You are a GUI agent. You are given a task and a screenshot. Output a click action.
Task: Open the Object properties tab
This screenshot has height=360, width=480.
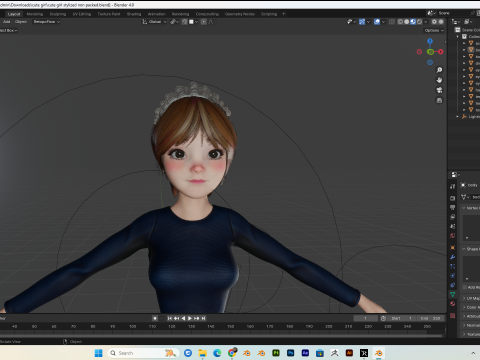pos(452,247)
